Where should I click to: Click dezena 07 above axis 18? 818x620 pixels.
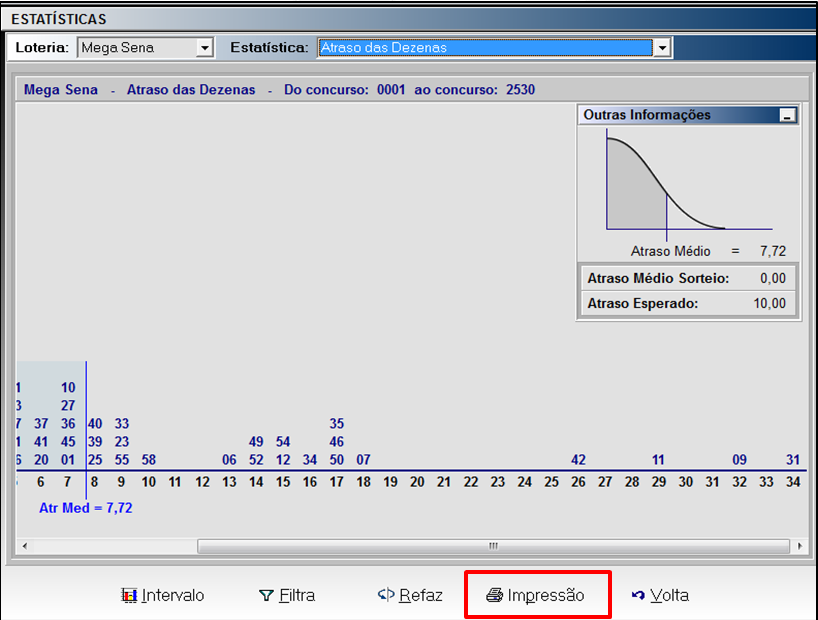(363, 460)
